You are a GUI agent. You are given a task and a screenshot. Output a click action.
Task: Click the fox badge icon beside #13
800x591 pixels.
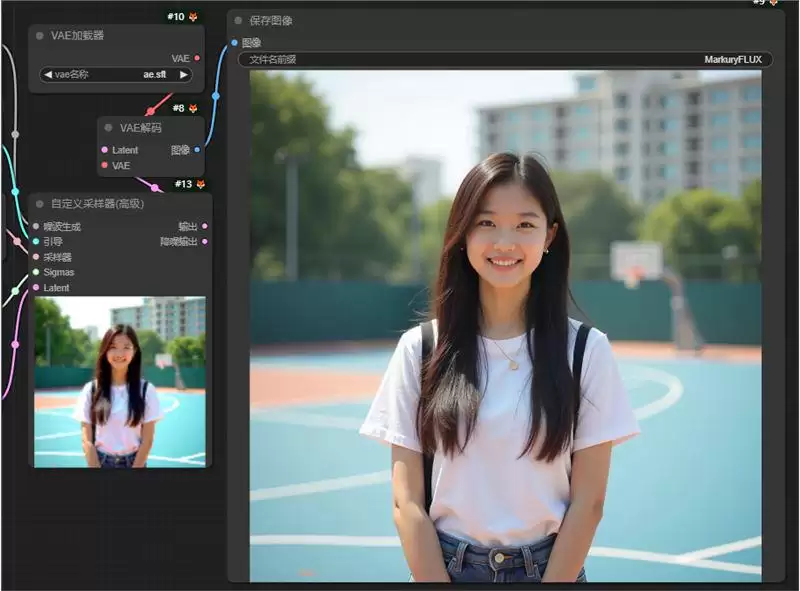[201, 184]
